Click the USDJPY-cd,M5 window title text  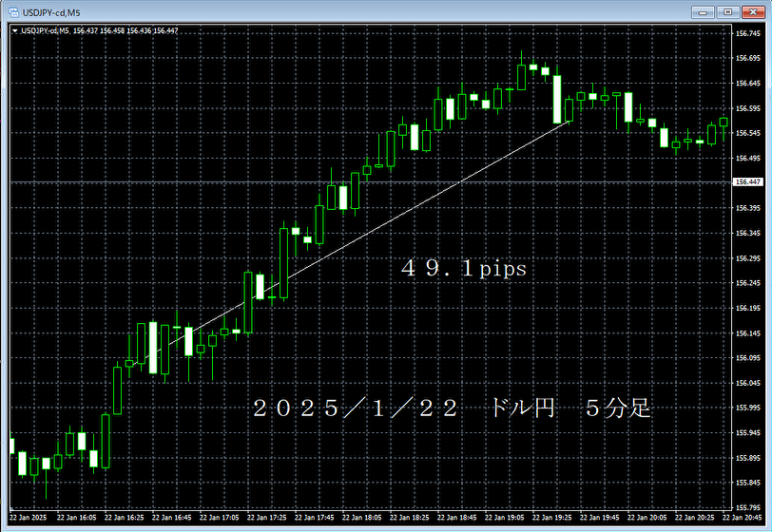click(51, 12)
